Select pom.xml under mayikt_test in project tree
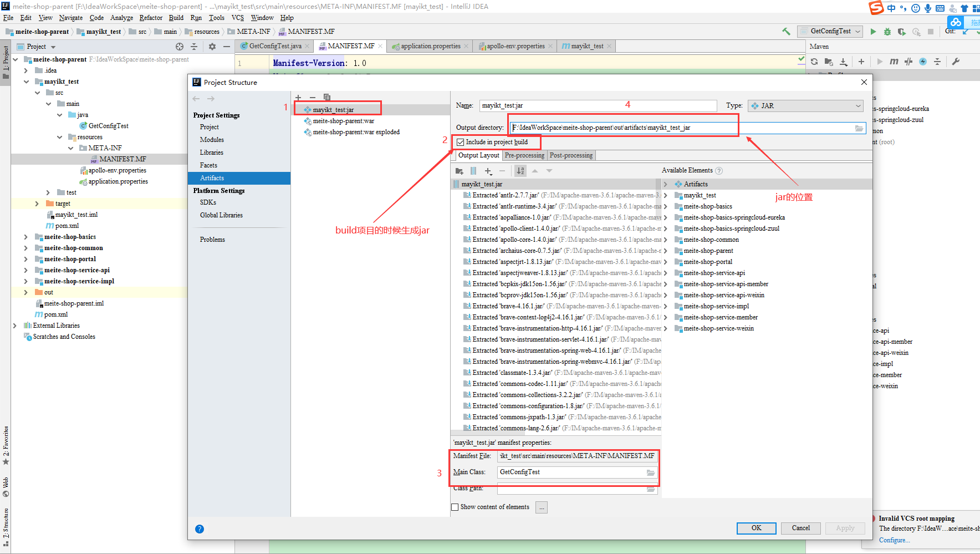 (x=67, y=226)
